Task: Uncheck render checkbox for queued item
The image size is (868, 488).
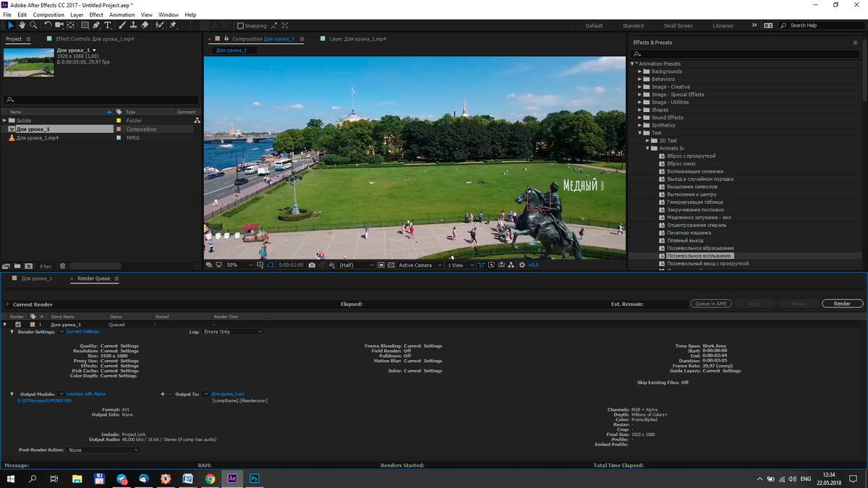Action: coord(18,325)
